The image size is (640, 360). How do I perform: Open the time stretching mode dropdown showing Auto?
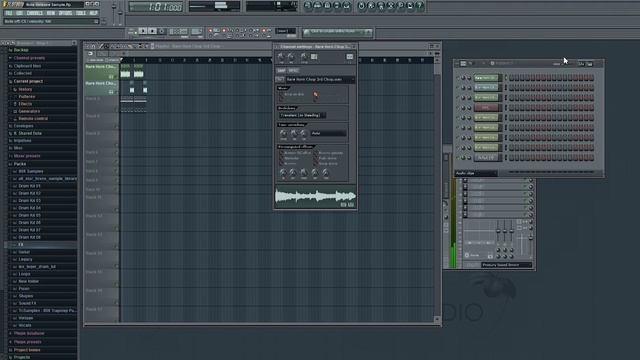328,133
